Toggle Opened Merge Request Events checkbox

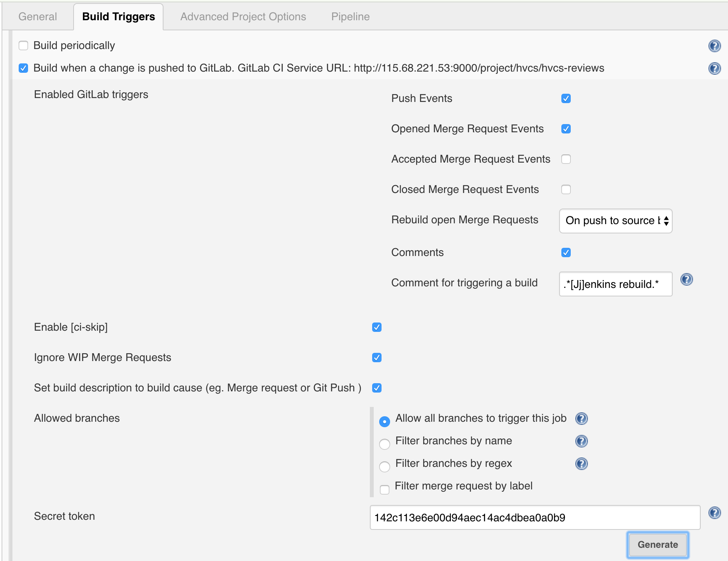point(566,129)
